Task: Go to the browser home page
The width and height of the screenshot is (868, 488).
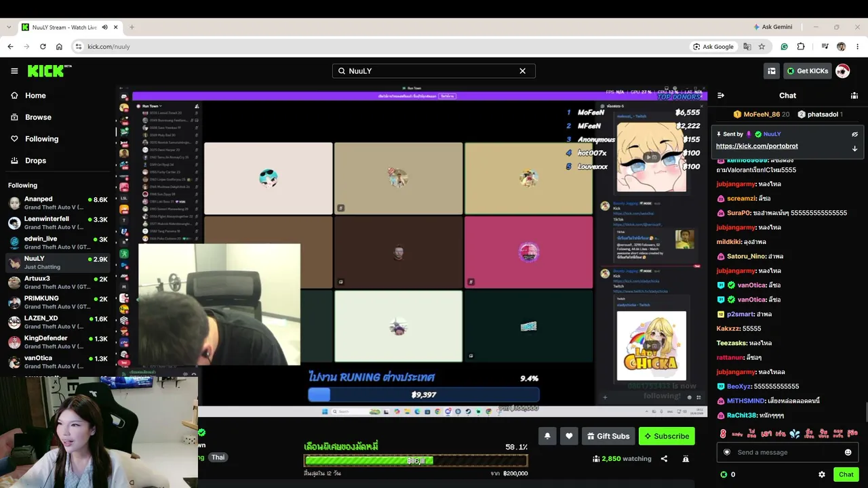Action: [x=59, y=47]
